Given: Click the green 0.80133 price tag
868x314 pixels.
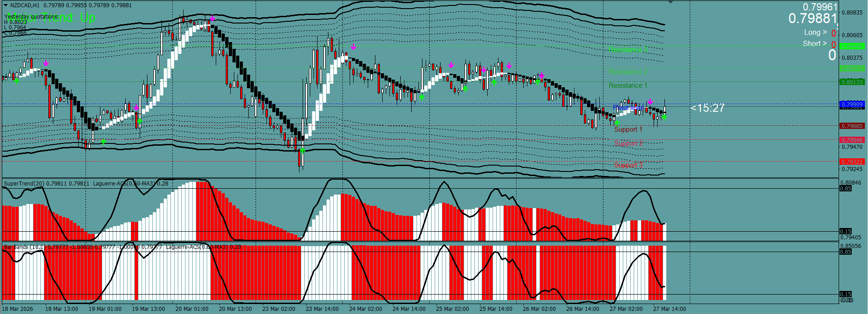Looking at the screenshot, I should pos(852,82).
